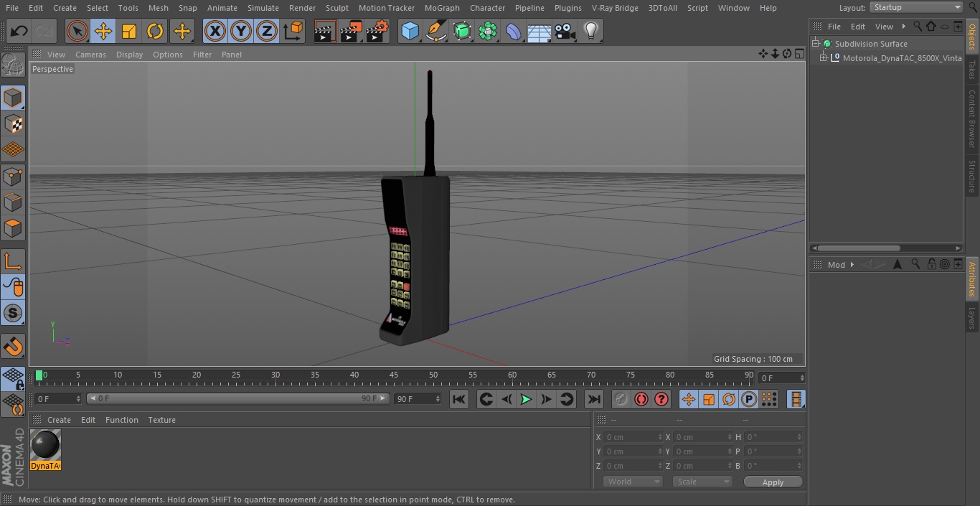Click the X position input field

pyautogui.click(x=633, y=437)
